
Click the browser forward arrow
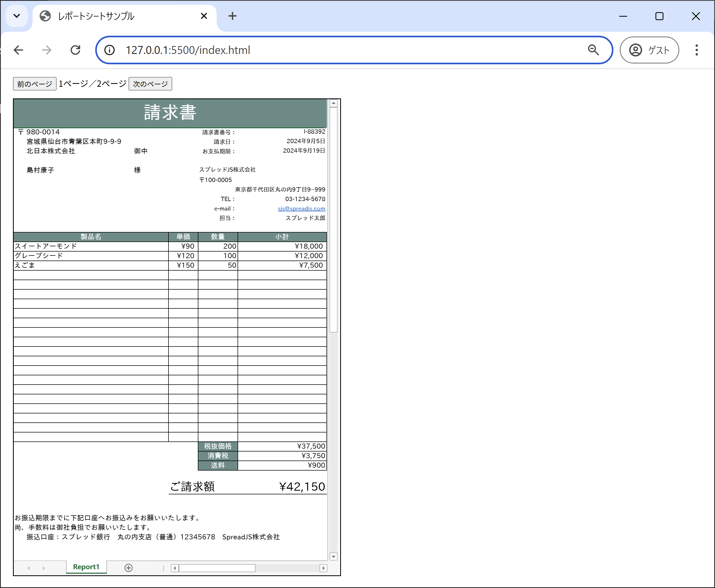point(47,50)
